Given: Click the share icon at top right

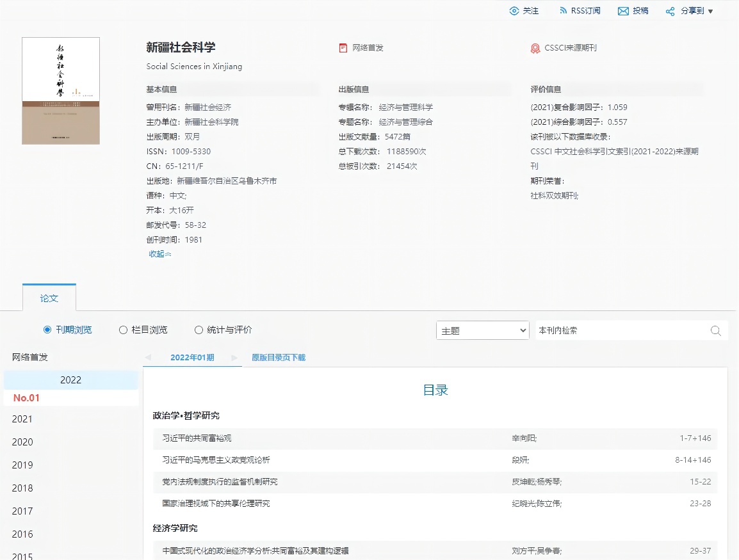Looking at the screenshot, I should tap(670, 12).
